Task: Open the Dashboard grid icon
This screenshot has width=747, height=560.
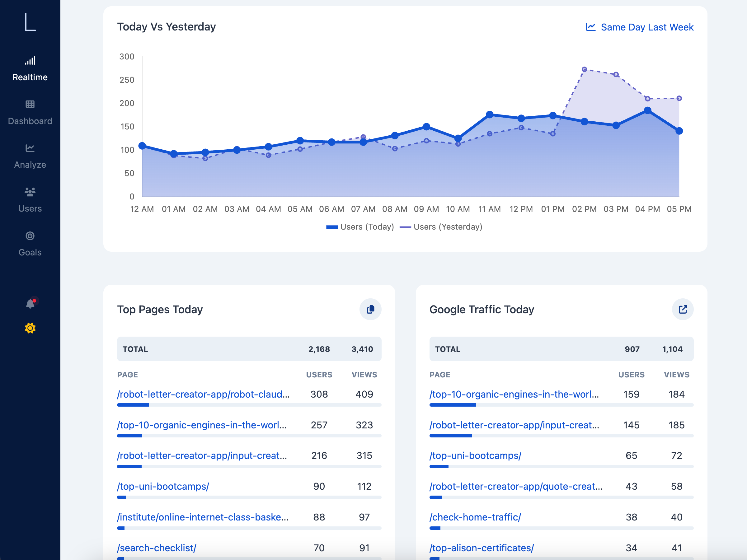Action: point(30,104)
